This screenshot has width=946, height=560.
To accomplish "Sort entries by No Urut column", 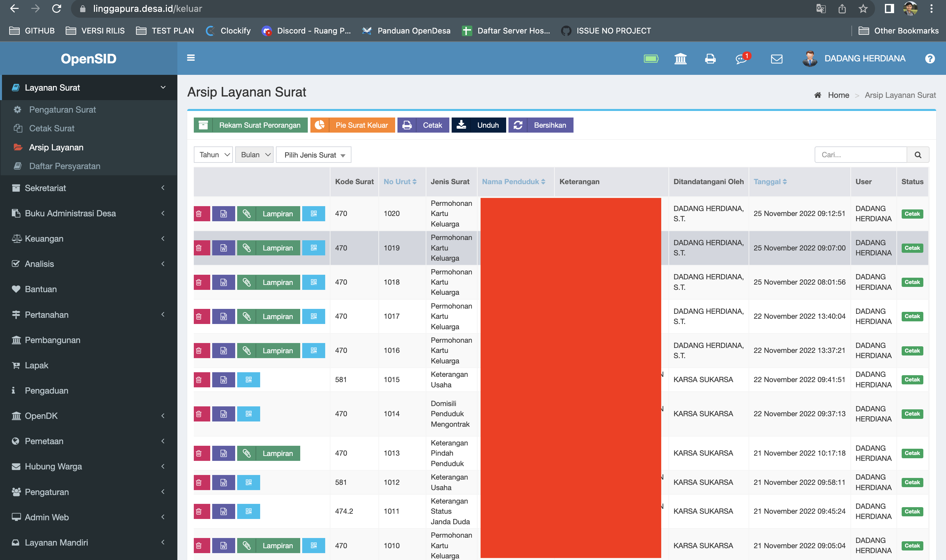I will pyautogui.click(x=399, y=182).
